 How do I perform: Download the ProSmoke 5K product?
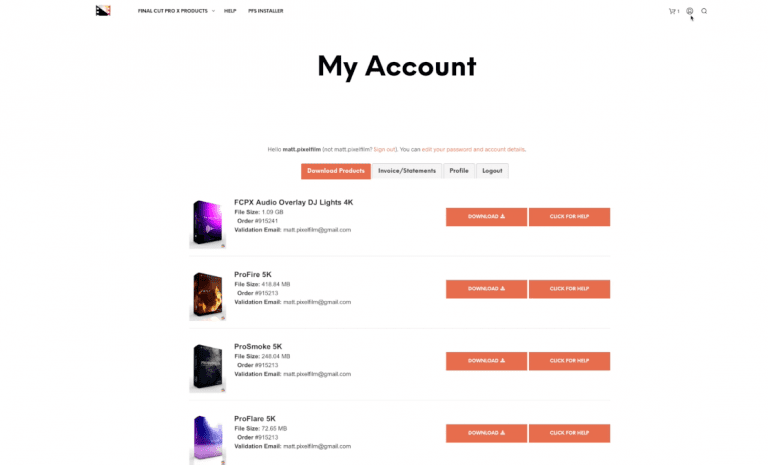tap(486, 361)
